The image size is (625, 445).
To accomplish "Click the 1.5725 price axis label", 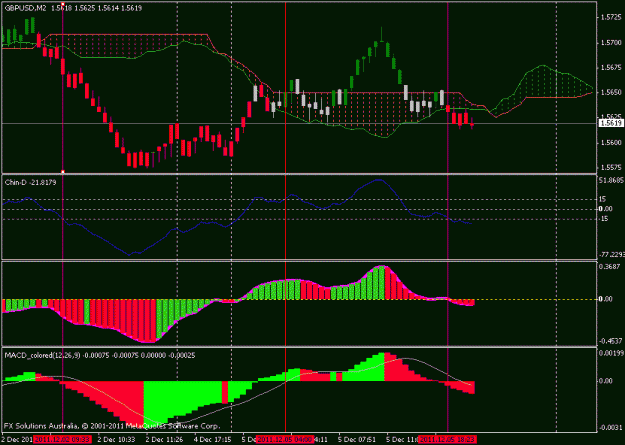I will coord(610,18).
